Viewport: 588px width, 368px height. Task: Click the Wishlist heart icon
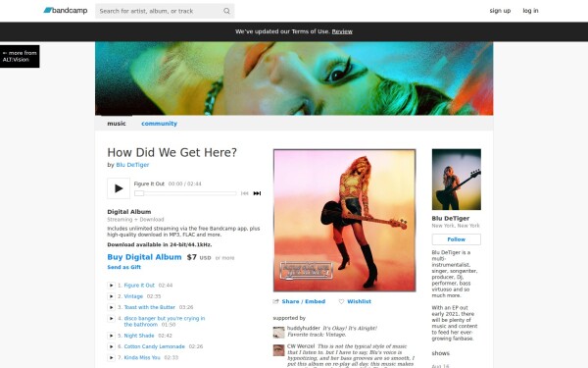point(341,301)
